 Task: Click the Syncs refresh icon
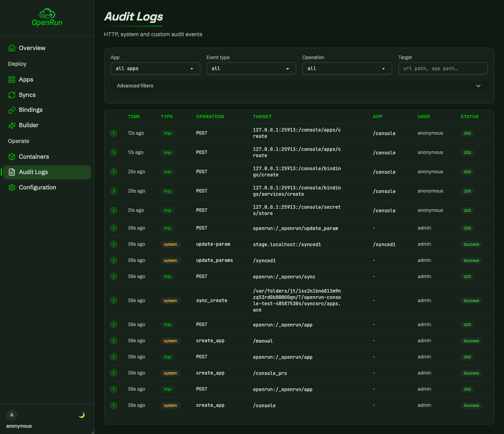coord(12,95)
